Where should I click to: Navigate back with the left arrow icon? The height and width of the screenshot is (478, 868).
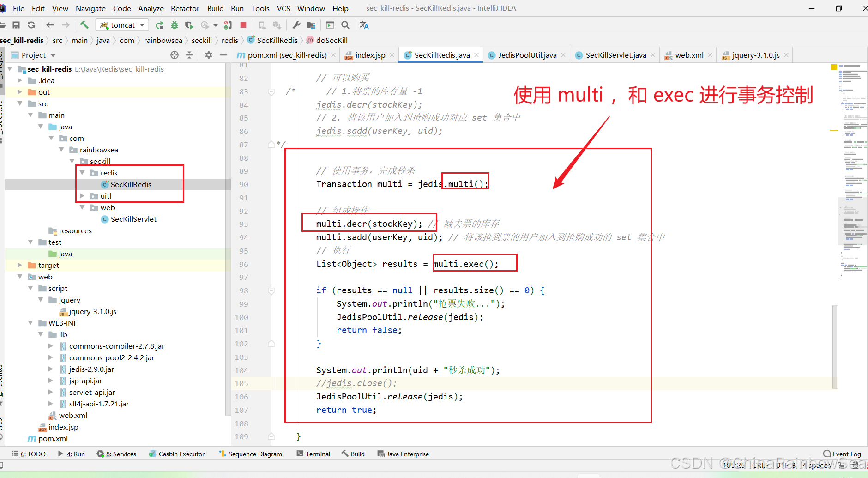[x=50, y=25]
